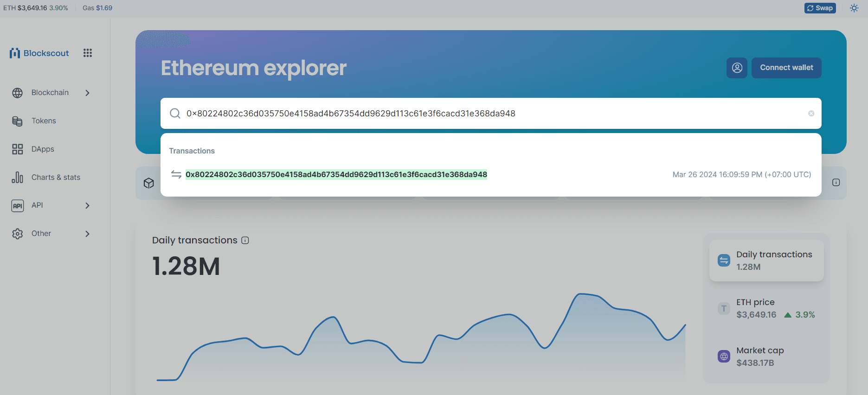Click the Blockscout logo
Screen dimensions: 868x395
click(39, 53)
